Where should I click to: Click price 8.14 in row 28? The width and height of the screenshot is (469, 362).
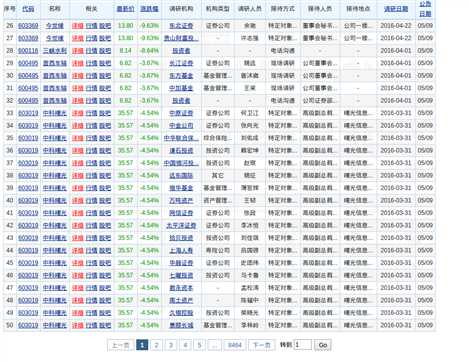(x=125, y=51)
